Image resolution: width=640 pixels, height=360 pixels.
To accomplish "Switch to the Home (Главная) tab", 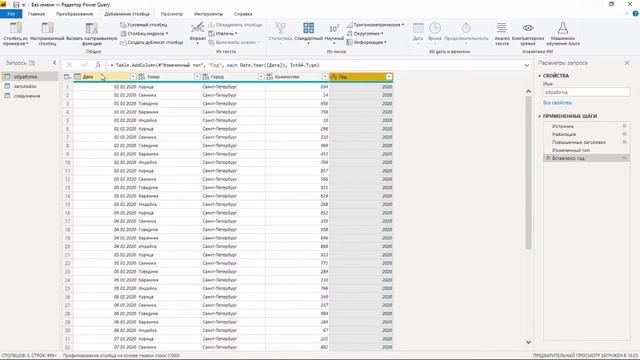I will tap(36, 14).
